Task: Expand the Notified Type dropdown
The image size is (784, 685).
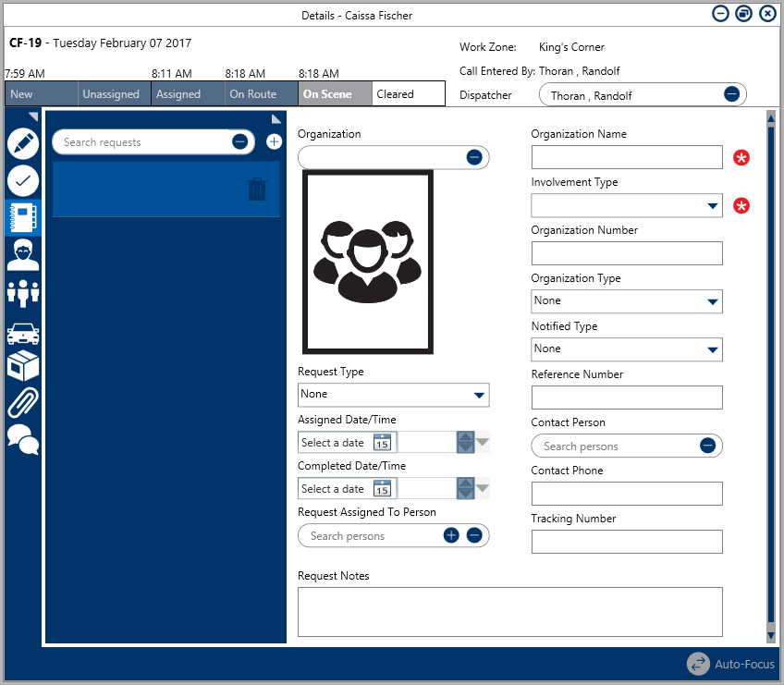Action: (712, 349)
